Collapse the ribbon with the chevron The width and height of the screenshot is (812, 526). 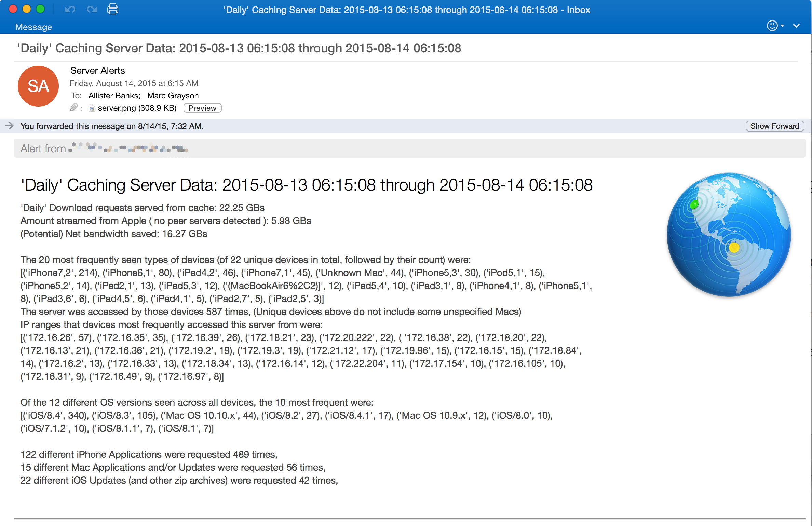pyautogui.click(x=796, y=26)
